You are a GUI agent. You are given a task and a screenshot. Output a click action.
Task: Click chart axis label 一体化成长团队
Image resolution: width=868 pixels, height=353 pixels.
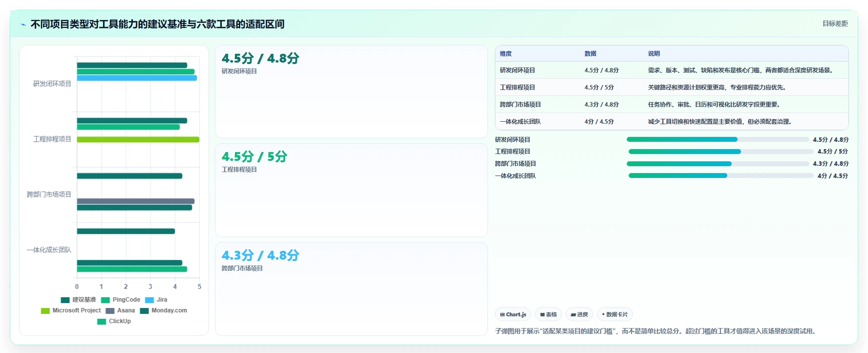coord(49,250)
